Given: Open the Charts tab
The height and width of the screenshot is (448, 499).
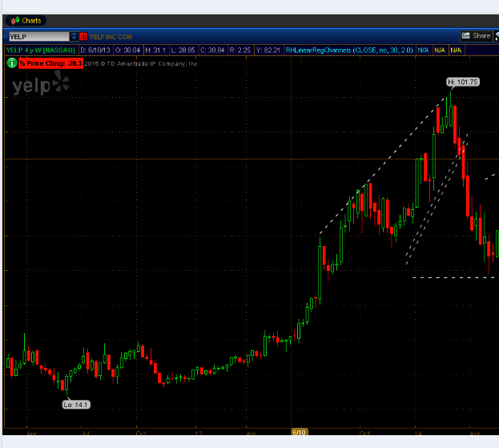Looking at the screenshot, I should point(26,21).
